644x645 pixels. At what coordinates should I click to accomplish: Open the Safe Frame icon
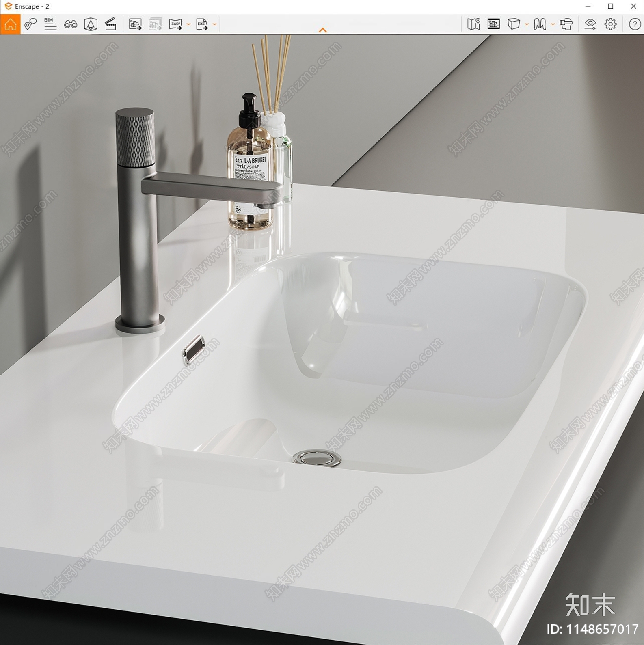91,24
